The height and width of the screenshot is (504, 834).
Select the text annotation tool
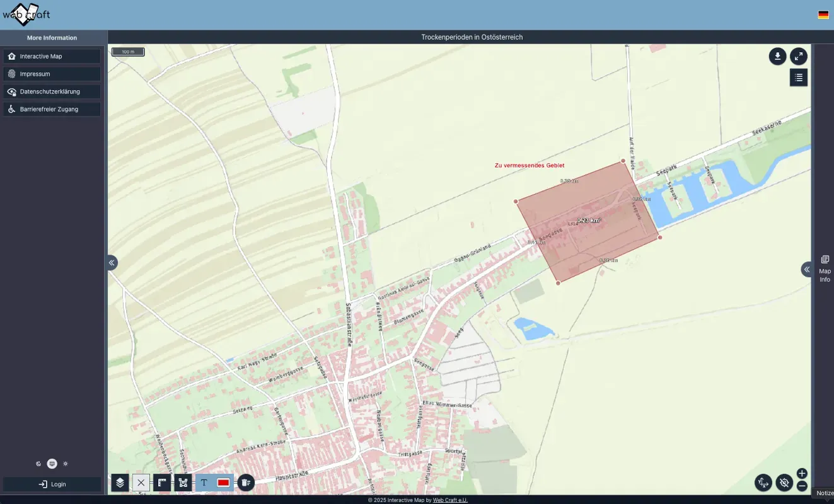click(204, 482)
